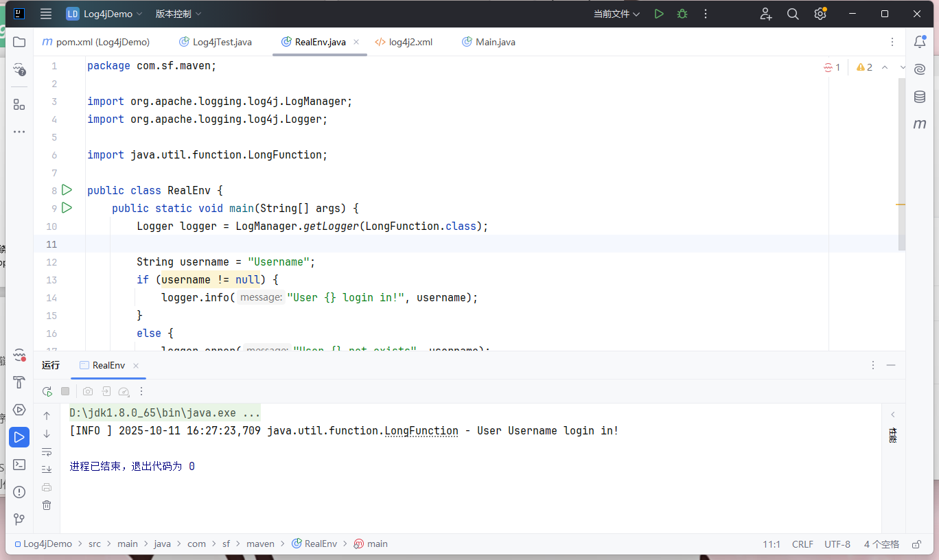Open the Terminal tool window
Image resolution: width=939 pixels, height=560 pixels.
tap(19, 465)
